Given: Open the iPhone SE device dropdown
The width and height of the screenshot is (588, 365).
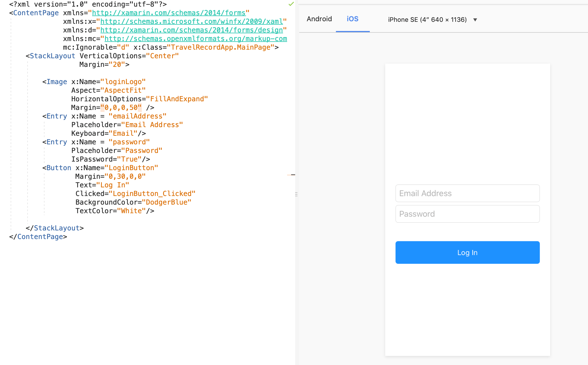Looking at the screenshot, I should click(475, 20).
